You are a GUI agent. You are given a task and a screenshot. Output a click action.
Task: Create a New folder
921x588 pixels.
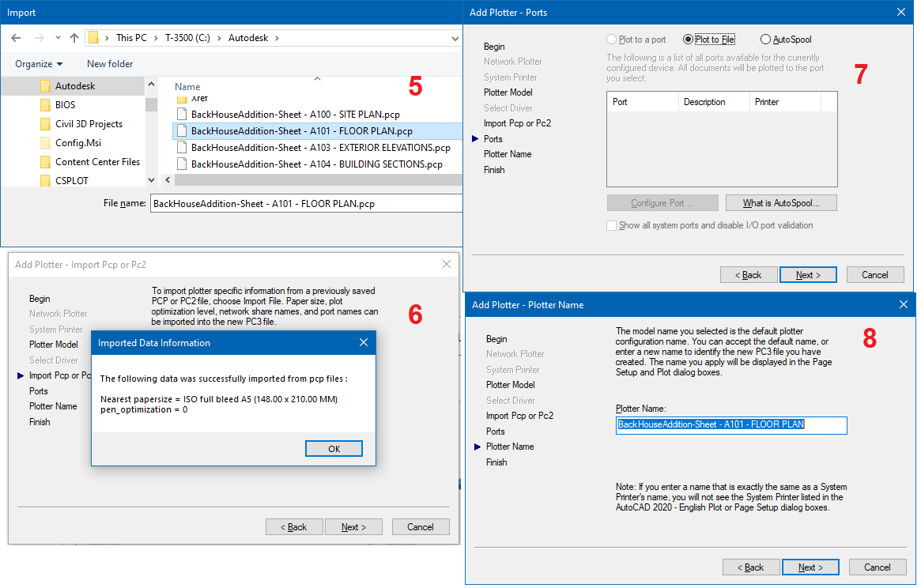110,64
